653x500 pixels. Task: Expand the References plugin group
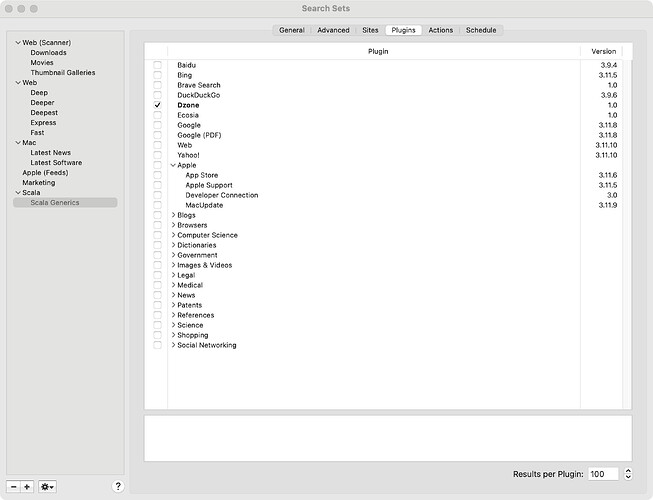coord(173,315)
